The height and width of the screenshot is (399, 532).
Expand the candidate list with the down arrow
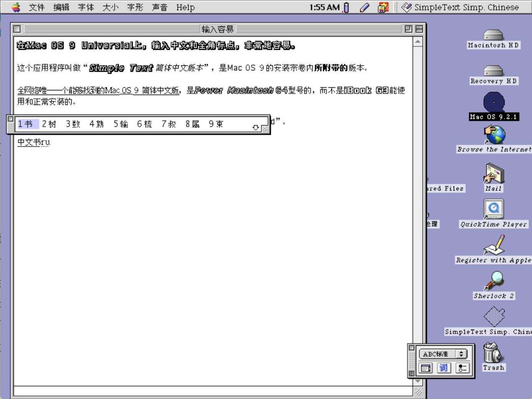pos(256,127)
